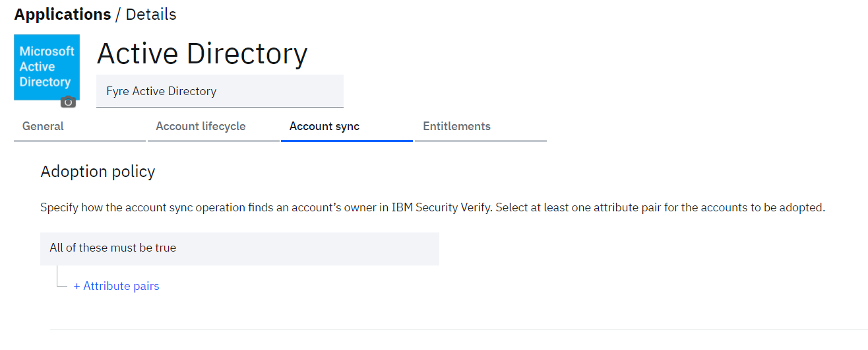Add new Attribute pairs

point(116,286)
